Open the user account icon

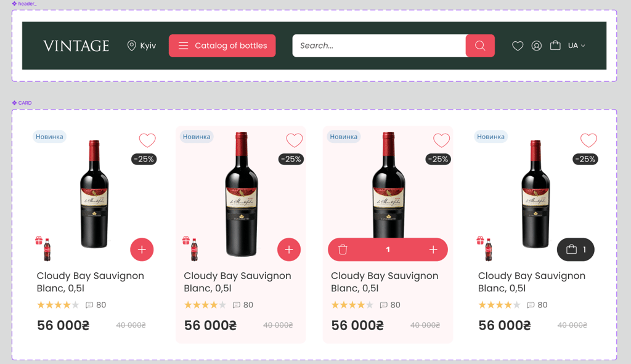pos(537,46)
